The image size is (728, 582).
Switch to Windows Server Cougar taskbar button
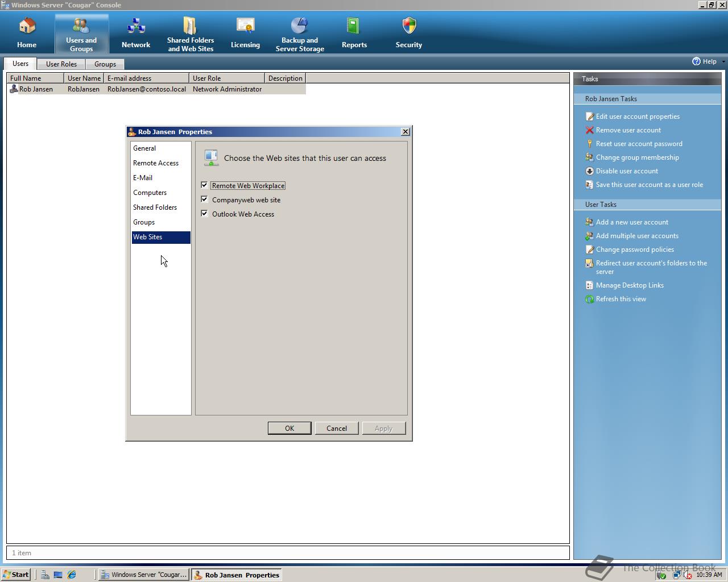click(x=143, y=575)
